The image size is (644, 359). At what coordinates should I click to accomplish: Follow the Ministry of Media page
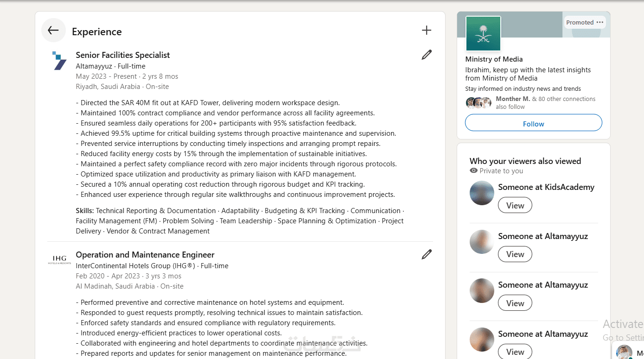(x=533, y=123)
